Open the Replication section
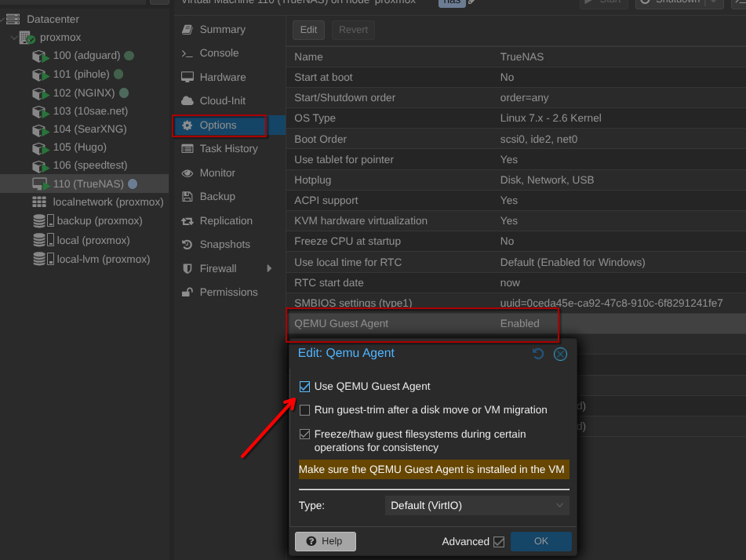746x560 pixels. point(226,220)
